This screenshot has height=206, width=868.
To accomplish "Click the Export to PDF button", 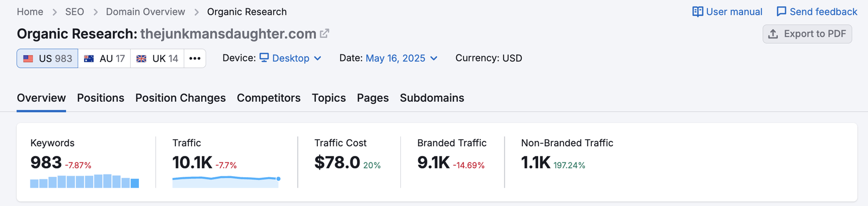I will click(807, 34).
